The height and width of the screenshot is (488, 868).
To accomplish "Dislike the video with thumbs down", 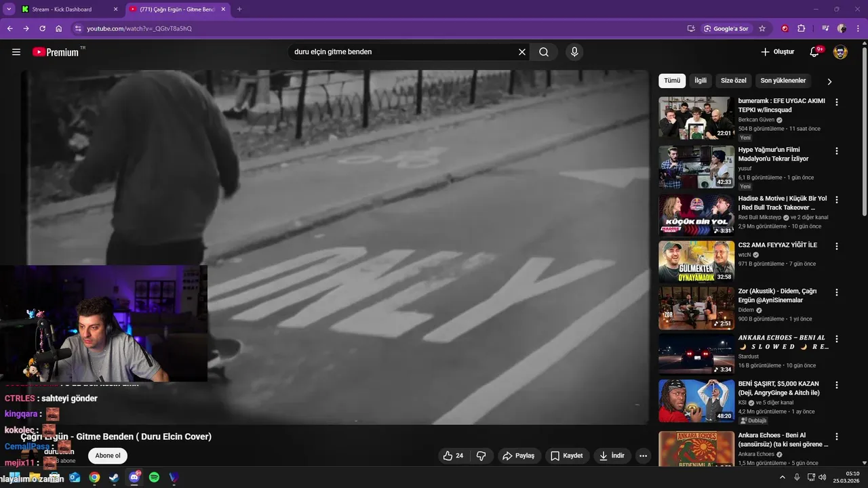I will tap(481, 455).
